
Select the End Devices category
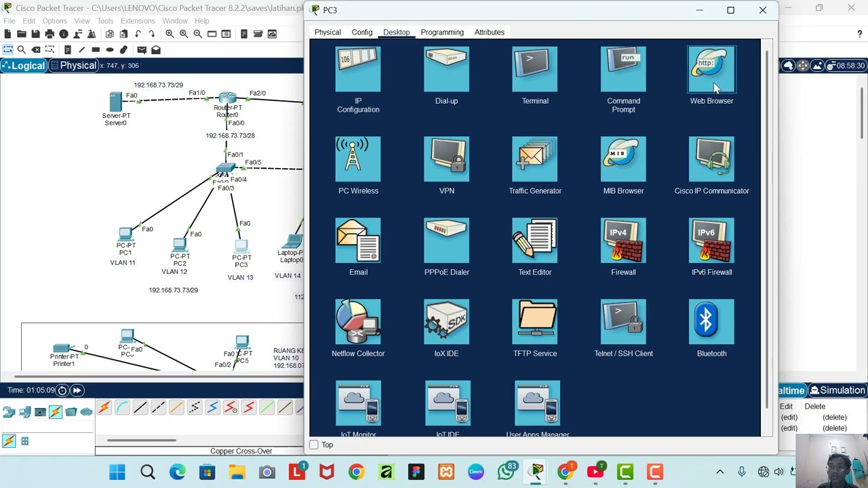[24, 411]
